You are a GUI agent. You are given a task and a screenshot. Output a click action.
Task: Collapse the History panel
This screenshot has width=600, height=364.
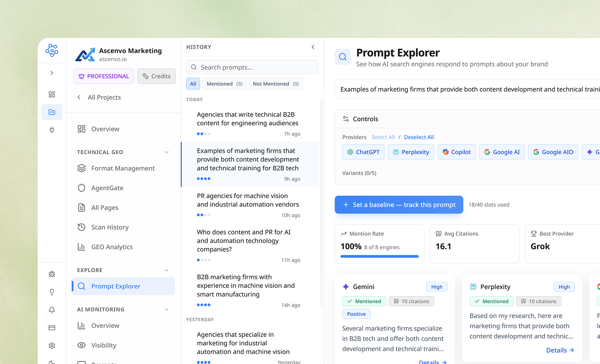[x=313, y=47]
